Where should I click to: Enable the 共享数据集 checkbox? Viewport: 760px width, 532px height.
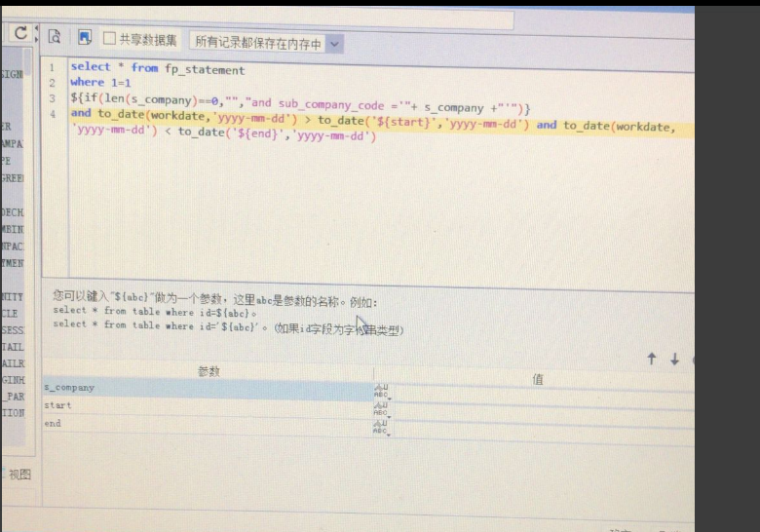(109, 38)
